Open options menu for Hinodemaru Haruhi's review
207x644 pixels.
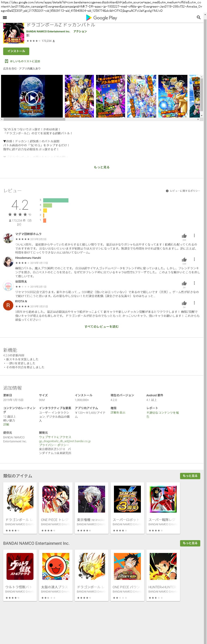point(194,259)
